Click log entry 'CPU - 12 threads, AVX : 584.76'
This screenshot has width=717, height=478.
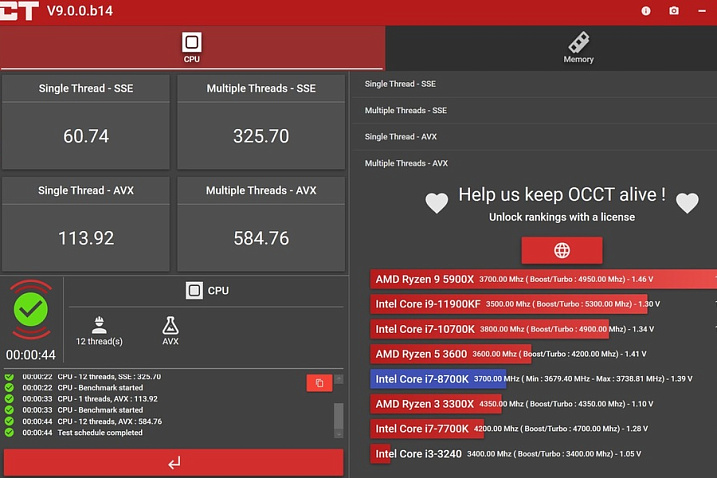[110, 421]
